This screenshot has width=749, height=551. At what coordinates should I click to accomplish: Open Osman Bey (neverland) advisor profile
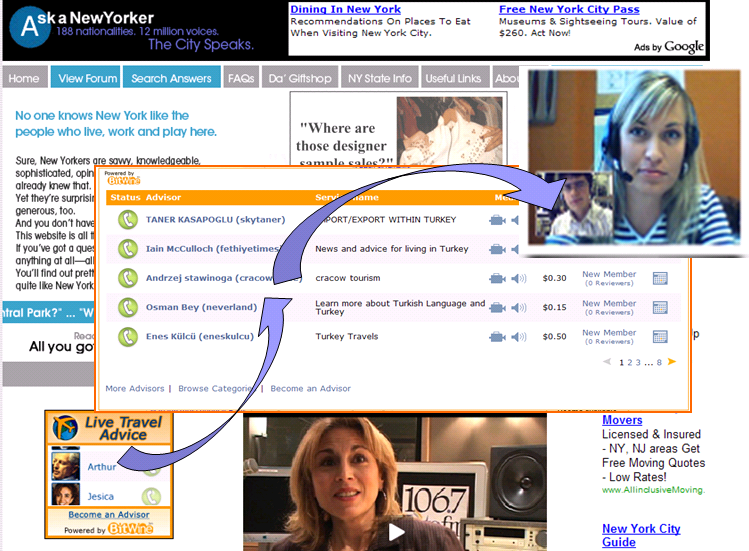[x=201, y=307]
